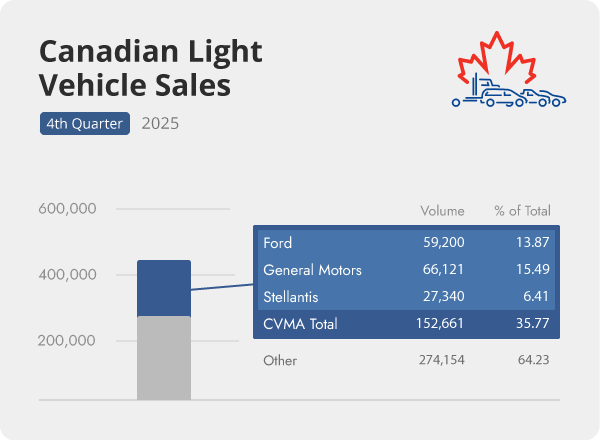The image size is (600, 440).
Task: Click the "4th Quarter" badge
Action: (x=84, y=124)
